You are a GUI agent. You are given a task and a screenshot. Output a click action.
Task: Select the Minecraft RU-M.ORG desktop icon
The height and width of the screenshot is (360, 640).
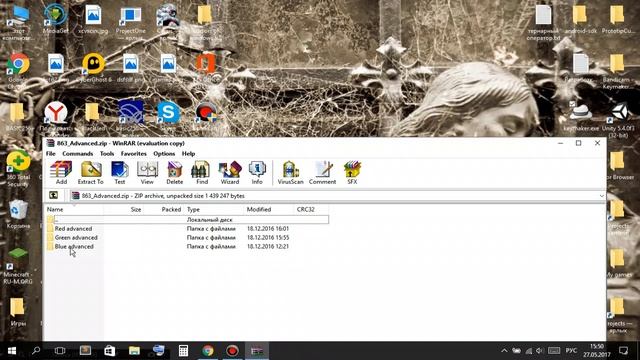[x=18, y=265]
